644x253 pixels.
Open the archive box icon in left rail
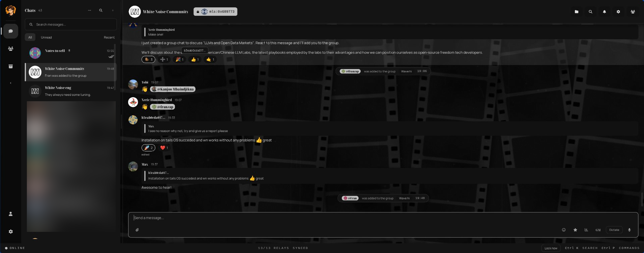click(11, 66)
